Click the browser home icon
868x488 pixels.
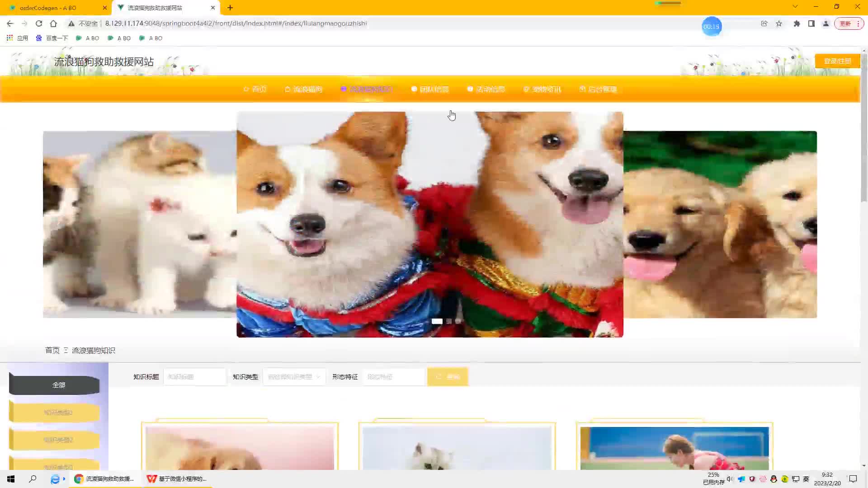(x=53, y=23)
